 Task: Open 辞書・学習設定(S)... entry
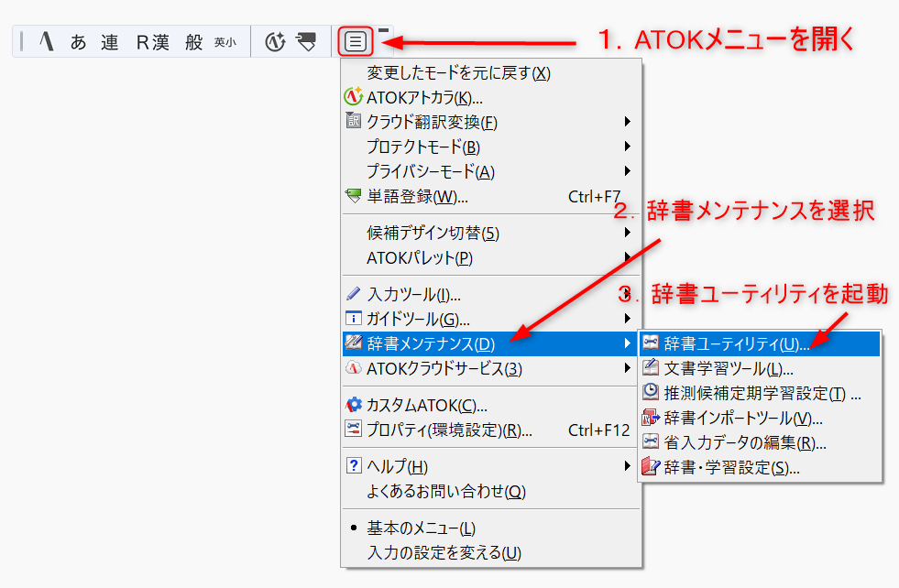click(x=760, y=468)
